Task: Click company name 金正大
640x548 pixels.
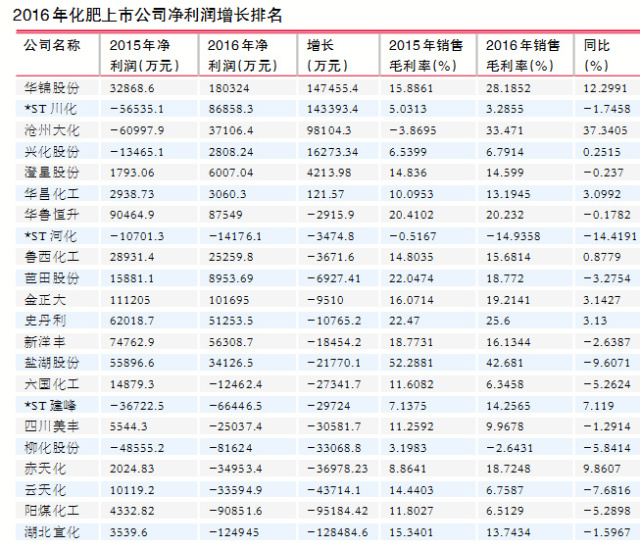Action: point(45,300)
